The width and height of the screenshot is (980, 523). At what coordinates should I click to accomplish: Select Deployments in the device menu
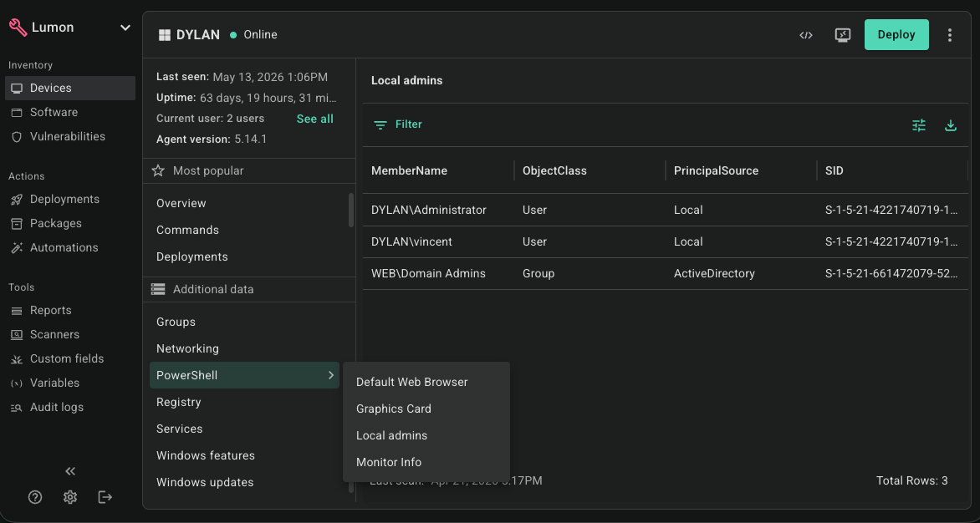click(191, 257)
